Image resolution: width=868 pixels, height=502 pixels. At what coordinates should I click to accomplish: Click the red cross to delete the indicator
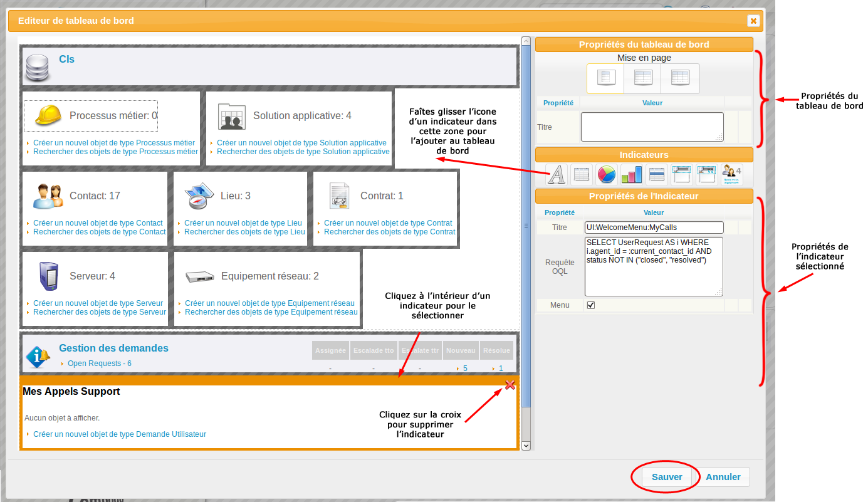(x=510, y=385)
